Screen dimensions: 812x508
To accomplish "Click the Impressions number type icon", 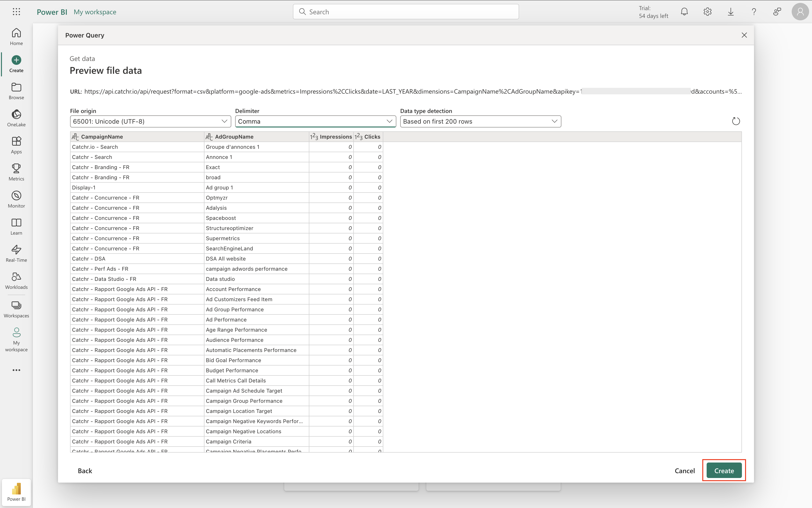I will [x=314, y=137].
